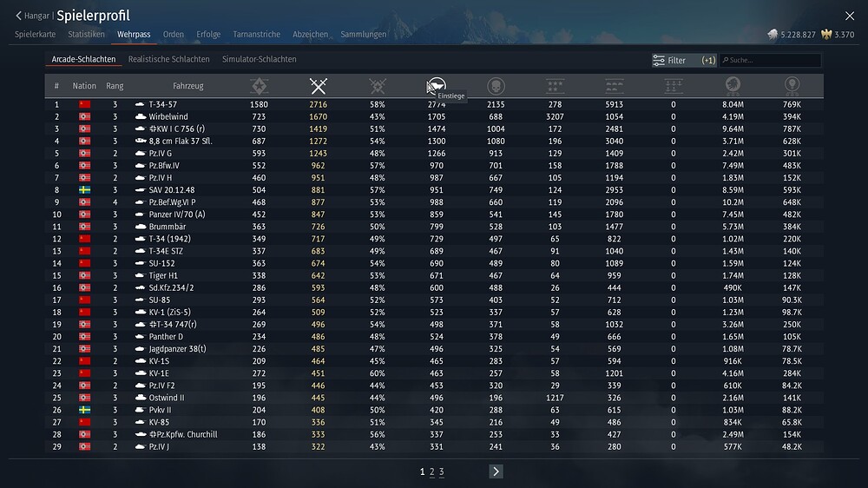
Task: Click the next page arrow button
Action: tap(496, 472)
